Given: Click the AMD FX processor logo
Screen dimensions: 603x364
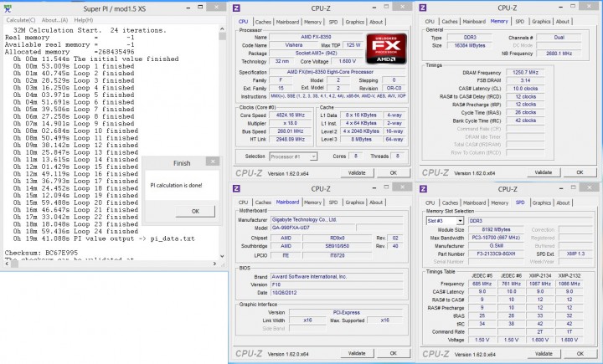Looking at the screenshot, I should click(x=386, y=48).
